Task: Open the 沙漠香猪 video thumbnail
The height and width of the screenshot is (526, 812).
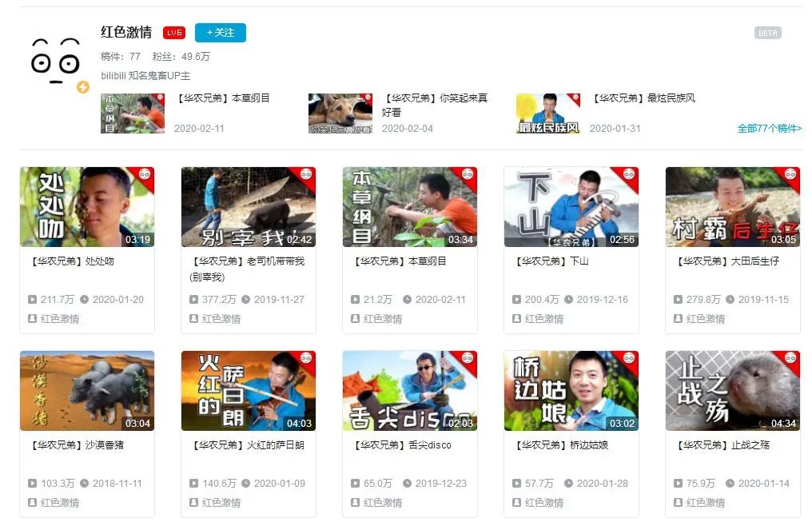Action: point(87,391)
